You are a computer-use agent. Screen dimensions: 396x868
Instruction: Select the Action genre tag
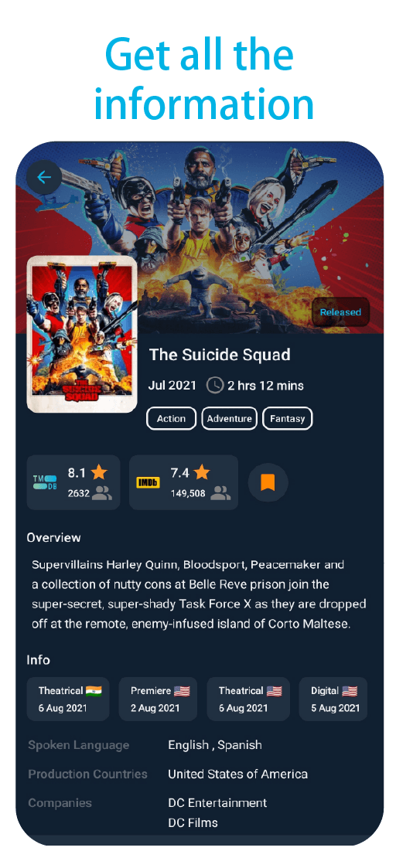click(171, 418)
